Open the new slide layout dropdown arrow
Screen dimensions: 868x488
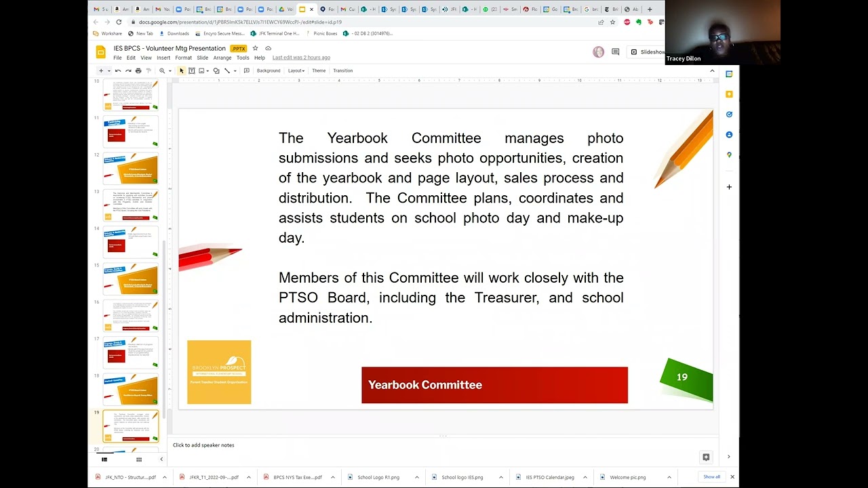pos(108,70)
